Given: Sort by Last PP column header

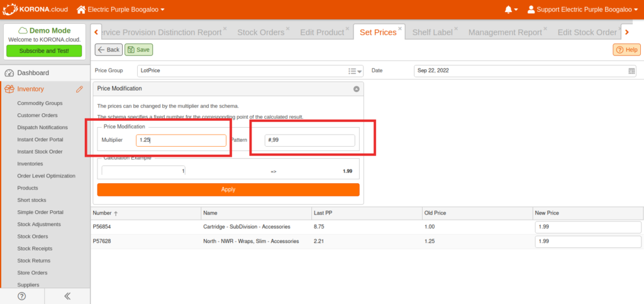Looking at the screenshot, I should coord(367,213).
